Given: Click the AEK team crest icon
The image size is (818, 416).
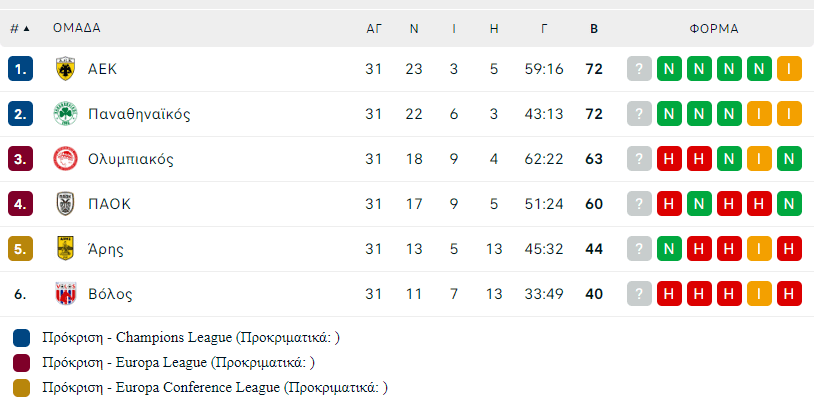Looking at the screenshot, I should click(65, 69).
